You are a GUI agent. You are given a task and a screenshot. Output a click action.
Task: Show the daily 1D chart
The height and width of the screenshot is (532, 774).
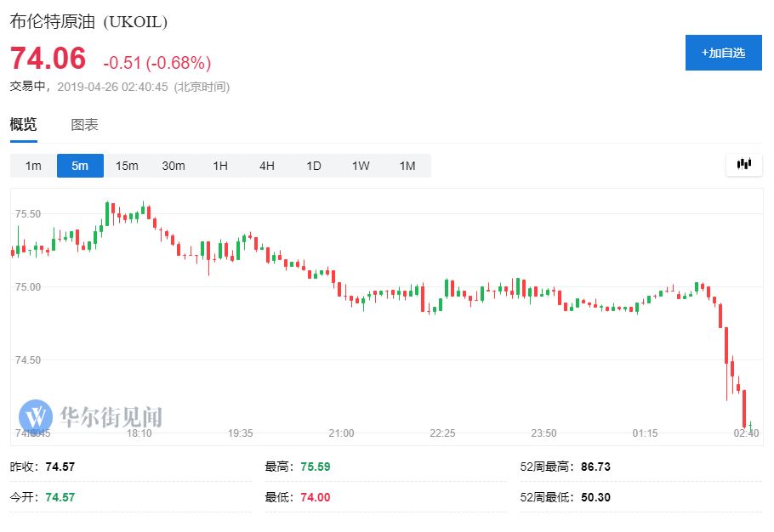314,166
